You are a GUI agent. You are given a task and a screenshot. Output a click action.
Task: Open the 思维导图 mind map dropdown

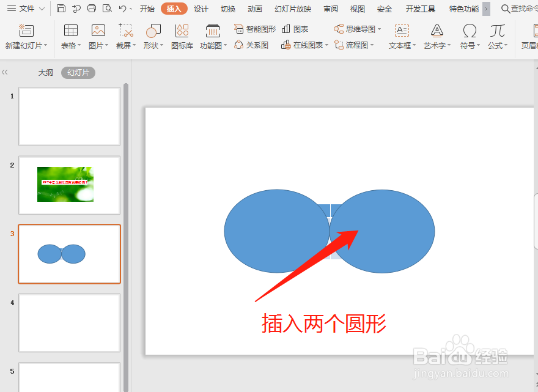coord(356,28)
